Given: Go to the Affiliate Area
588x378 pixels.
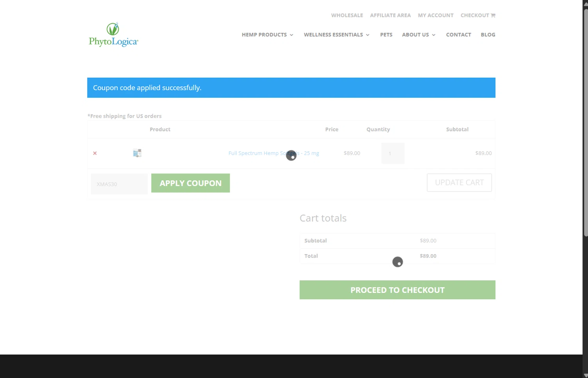Looking at the screenshot, I should pyautogui.click(x=390, y=15).
